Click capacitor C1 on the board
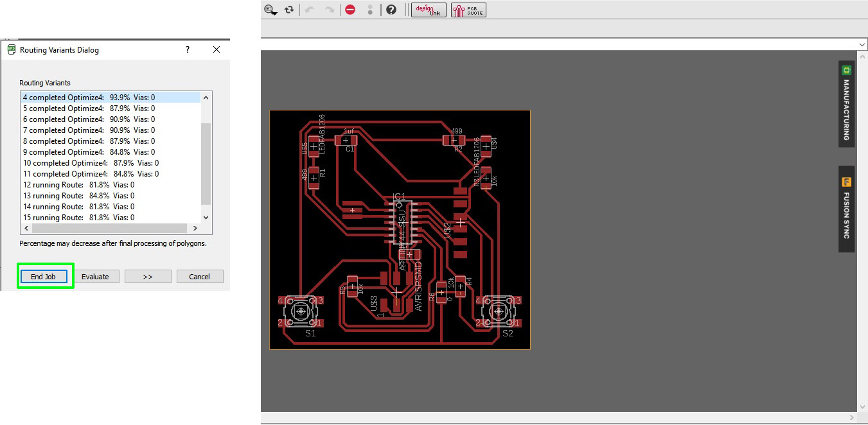 pos(346,139)
